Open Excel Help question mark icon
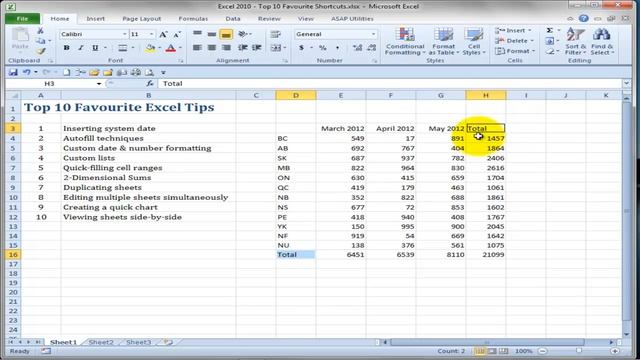Screen dimensions: 640x360 pos(584,18)
